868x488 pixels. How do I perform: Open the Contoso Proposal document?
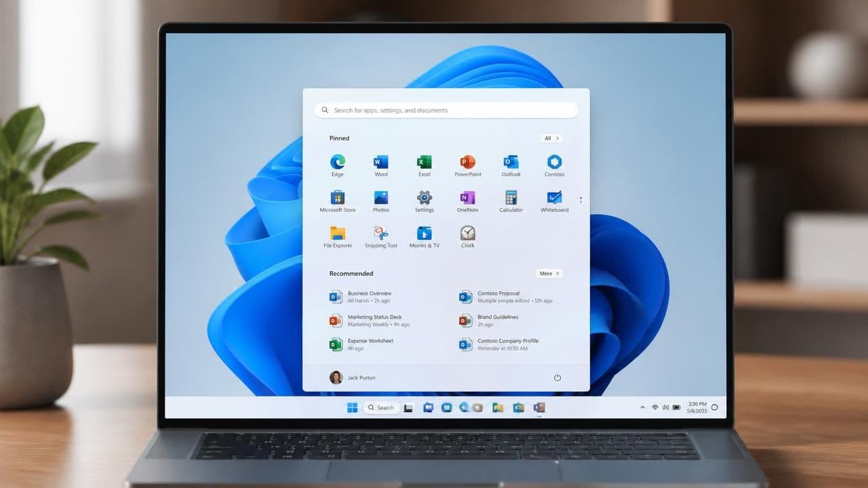pos(506,297)
